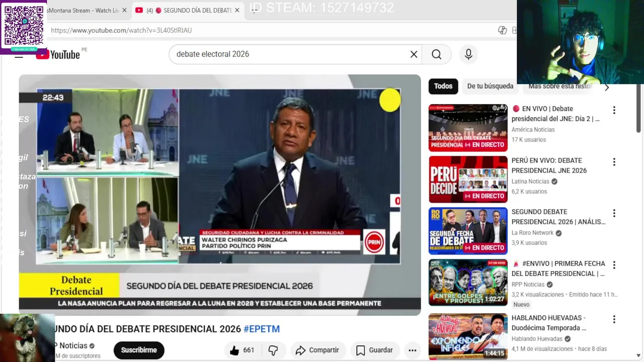Like the video with the thumbs-up icon
The image size is (644, 362).
pos(234,350)
